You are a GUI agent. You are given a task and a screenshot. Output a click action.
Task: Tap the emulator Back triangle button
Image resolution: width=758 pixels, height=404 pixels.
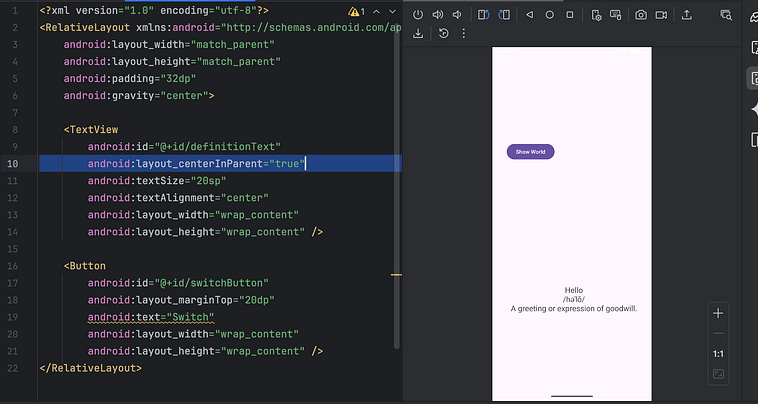(529, 15)
